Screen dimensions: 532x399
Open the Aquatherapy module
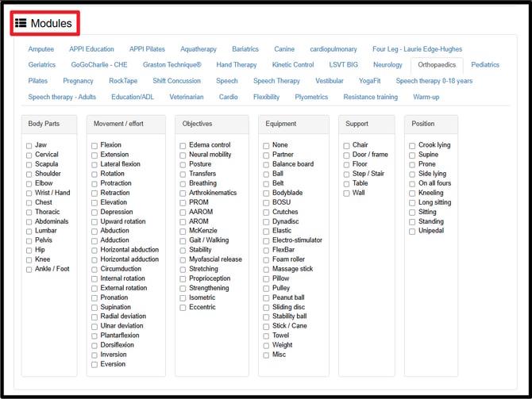click(x=199, y=49)
